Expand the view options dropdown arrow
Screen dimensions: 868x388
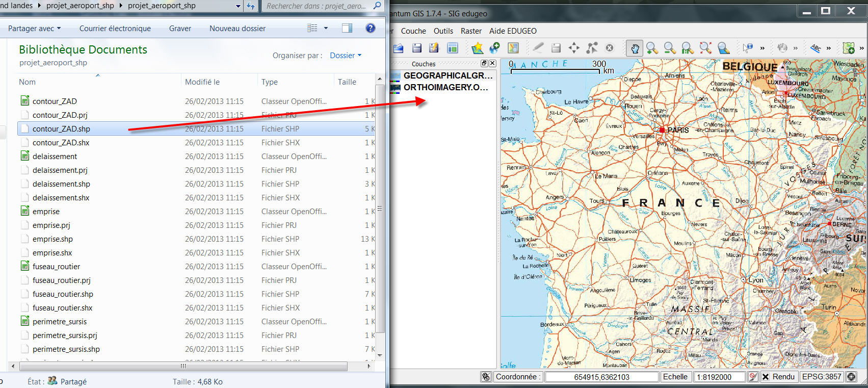[x=326, y=28]
